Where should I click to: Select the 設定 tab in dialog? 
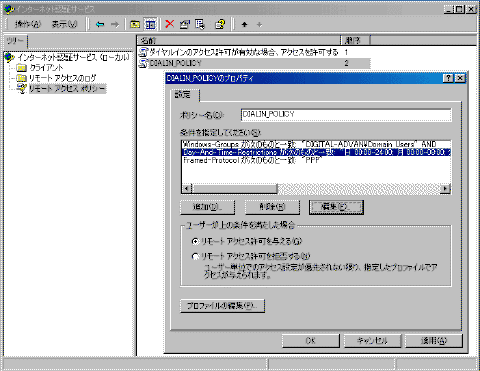[183, 95]
